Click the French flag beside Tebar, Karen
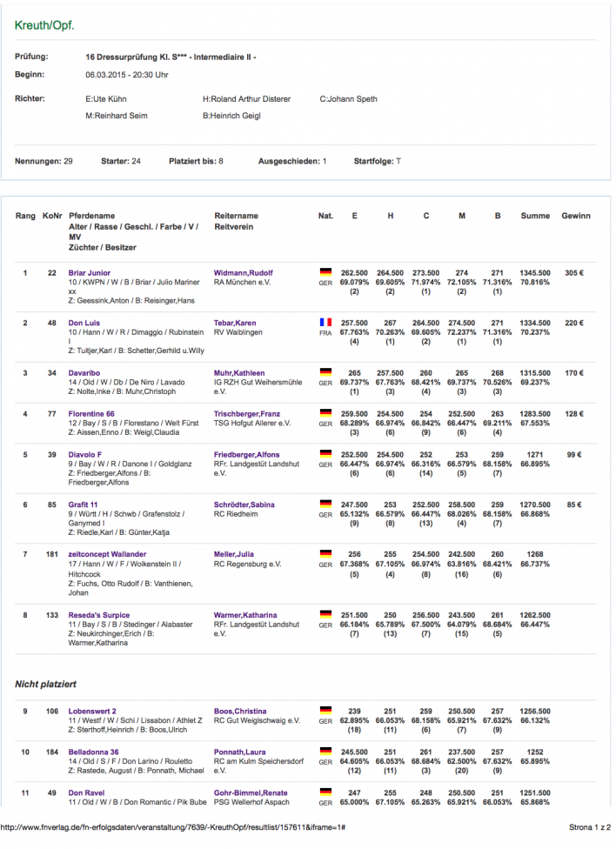Screen dimensions: 616x849 pos(325,323)
